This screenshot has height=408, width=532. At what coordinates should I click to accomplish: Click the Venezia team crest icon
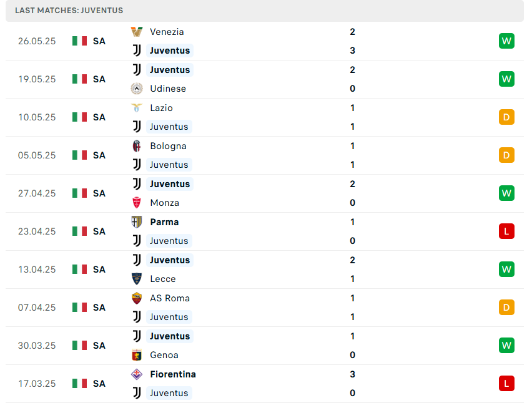137,32
